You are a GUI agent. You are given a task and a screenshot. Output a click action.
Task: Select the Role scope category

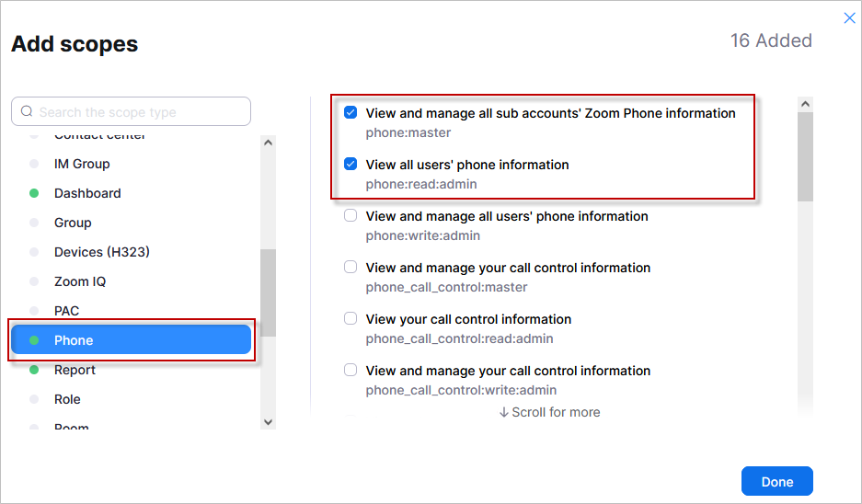[x=67, y=399]
